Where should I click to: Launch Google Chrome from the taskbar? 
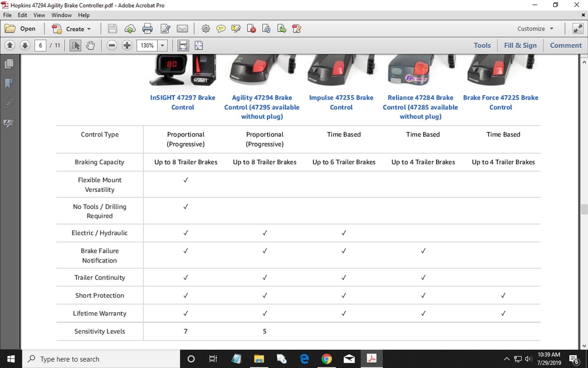click(327, 359)
